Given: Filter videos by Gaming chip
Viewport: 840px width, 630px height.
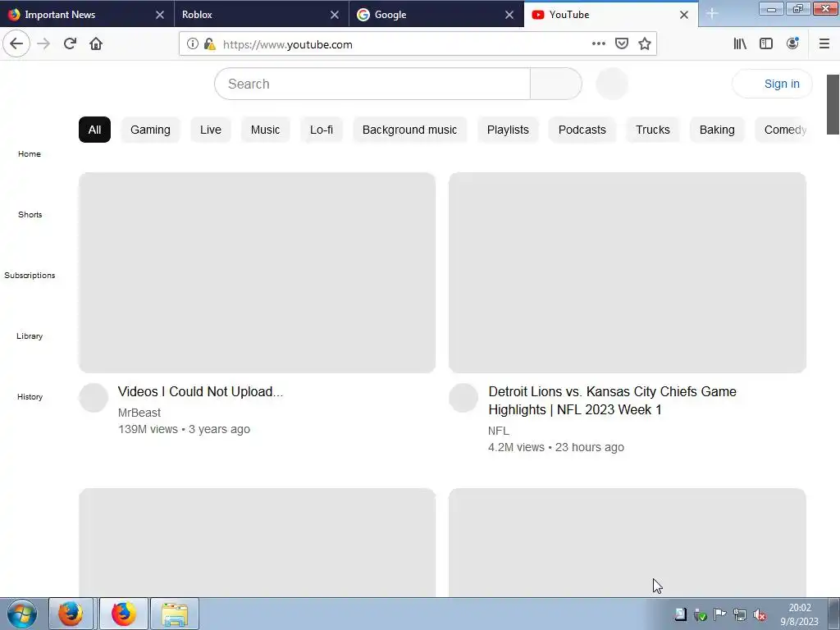Looking at the screenshot, I should pyautogui.click(x=150, y=130).
